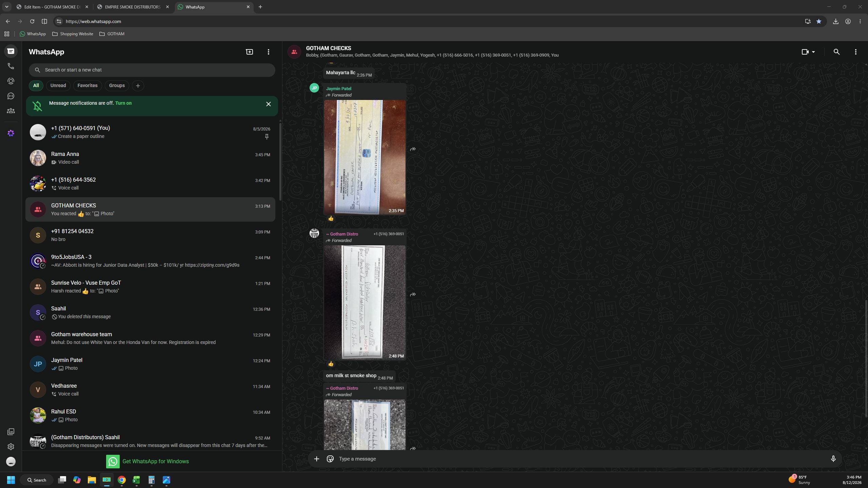Expand the video call dropdown arrow
Viewport: 868px width, 488px height.
coord(813,52)
